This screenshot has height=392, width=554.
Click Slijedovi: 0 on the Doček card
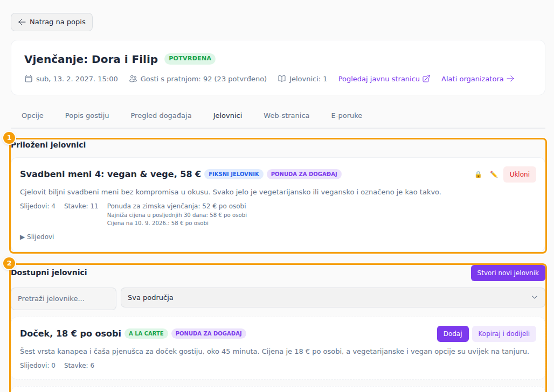38,366
